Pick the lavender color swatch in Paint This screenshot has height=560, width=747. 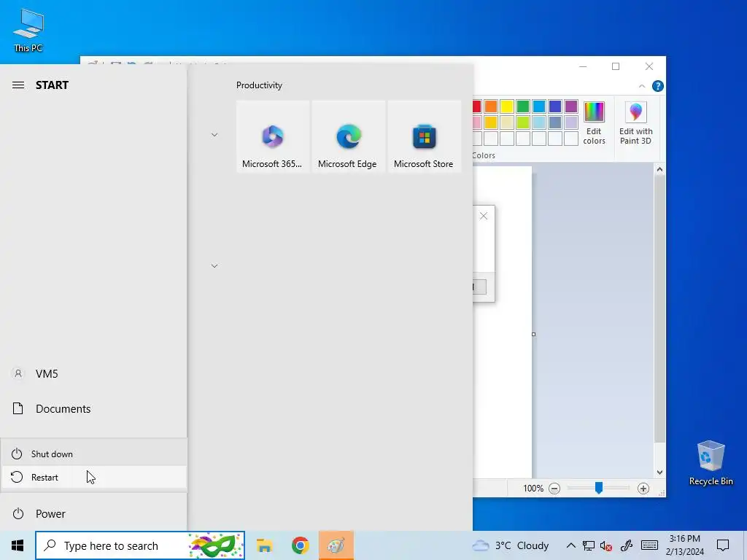[x=571, y=122]
